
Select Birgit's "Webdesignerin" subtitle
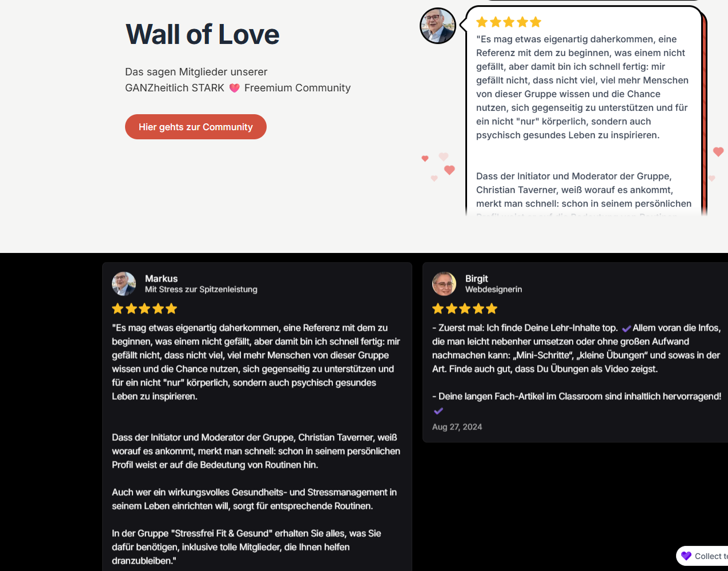pyautogui.click(x=493, y=289)
